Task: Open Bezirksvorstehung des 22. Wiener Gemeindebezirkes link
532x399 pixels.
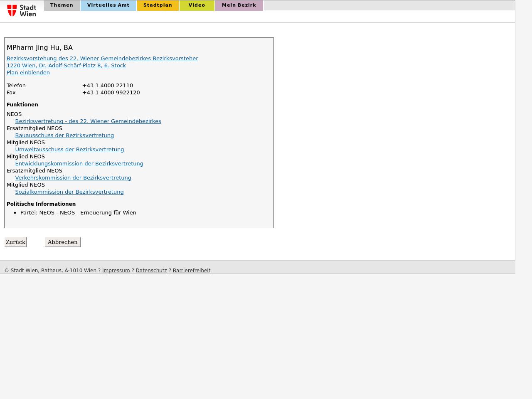Action: click(x=102, y=59)
